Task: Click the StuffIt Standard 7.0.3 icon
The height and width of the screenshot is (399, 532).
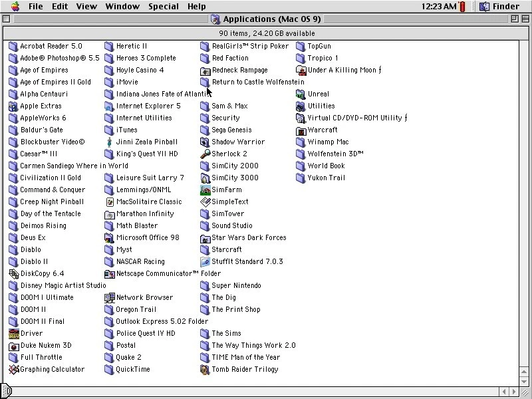Action: 205,261
